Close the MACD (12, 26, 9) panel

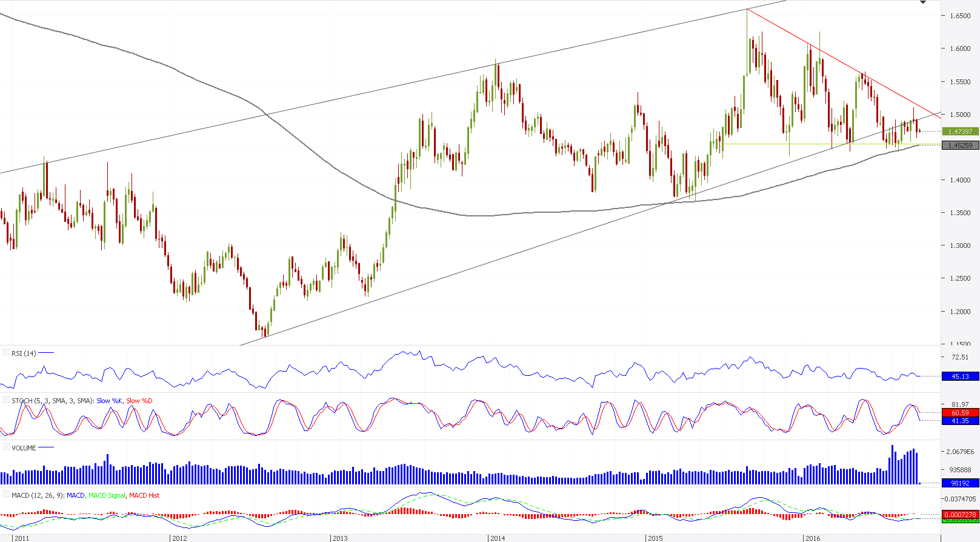click(x=6, y=495)
